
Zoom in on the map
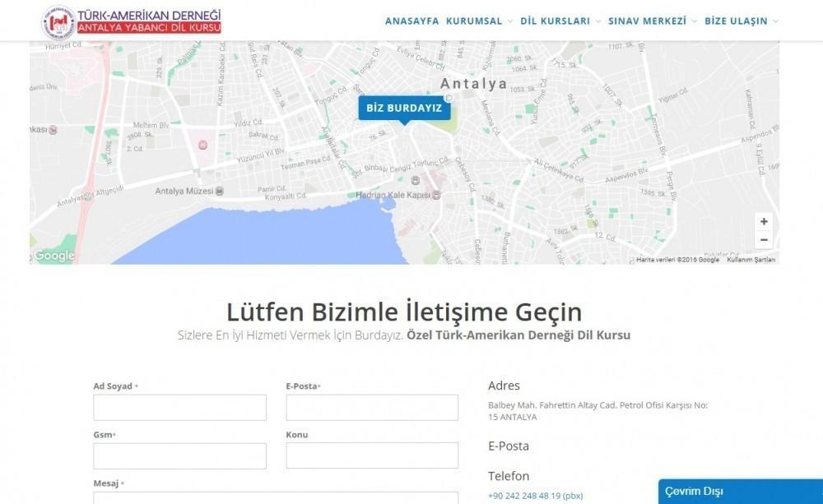[764, 222]
